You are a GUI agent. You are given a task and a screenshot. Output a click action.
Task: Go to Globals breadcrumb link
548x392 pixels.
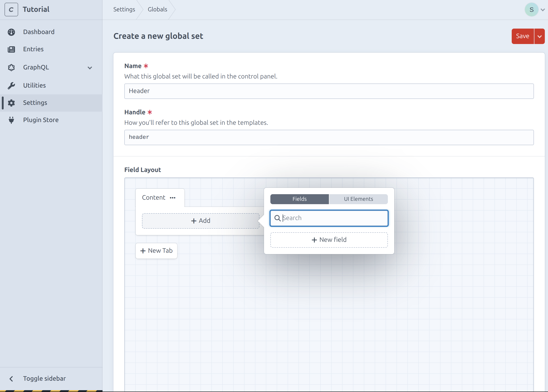[157, 9]
